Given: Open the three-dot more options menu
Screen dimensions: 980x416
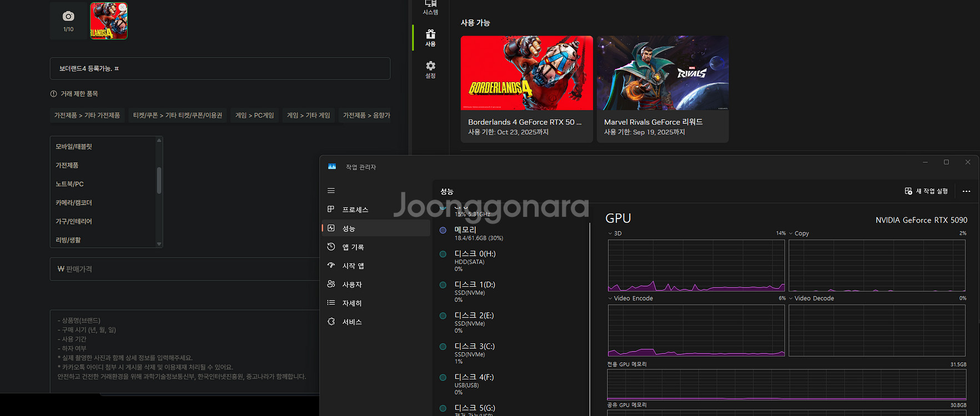Looking at the screenshot, I should coord(966,191).
